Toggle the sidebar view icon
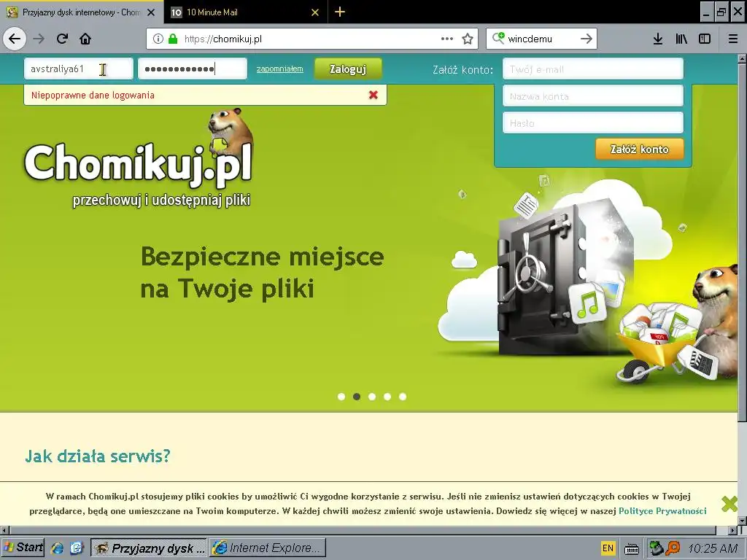The height and width of the screenshot is (560, 747). point(705,39)
